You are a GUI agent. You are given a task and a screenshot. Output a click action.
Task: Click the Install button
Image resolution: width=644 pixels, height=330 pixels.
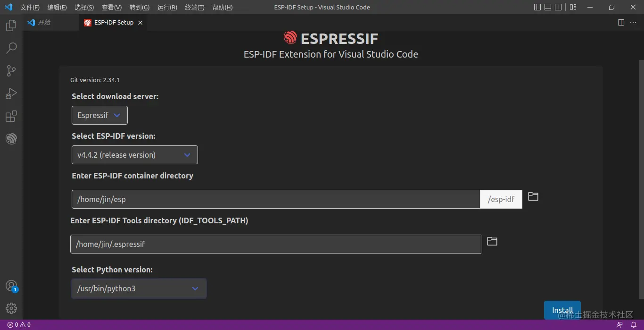point(562,310)
